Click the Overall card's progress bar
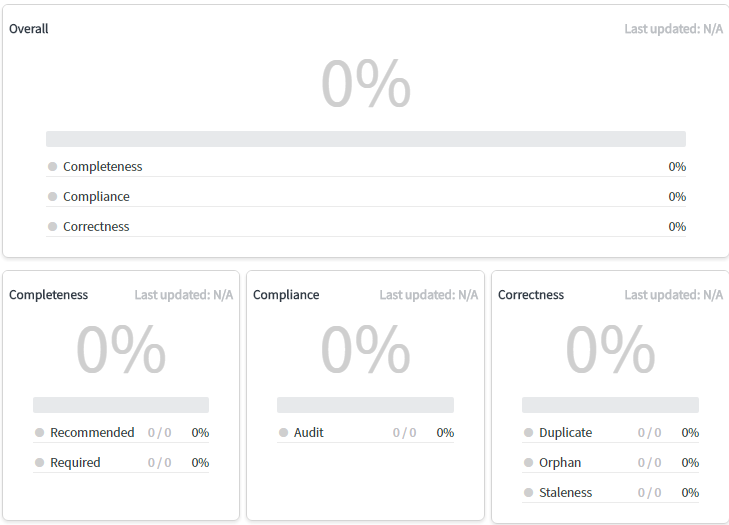The height and width of the screenshot is (525, 729). click(x=365, y=139)
